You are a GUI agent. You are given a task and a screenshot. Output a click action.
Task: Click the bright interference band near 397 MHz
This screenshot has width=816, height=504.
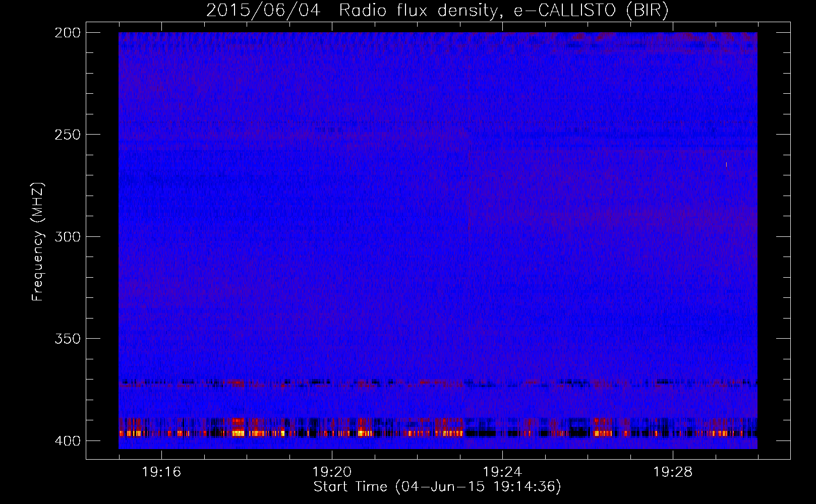point(438,433)
